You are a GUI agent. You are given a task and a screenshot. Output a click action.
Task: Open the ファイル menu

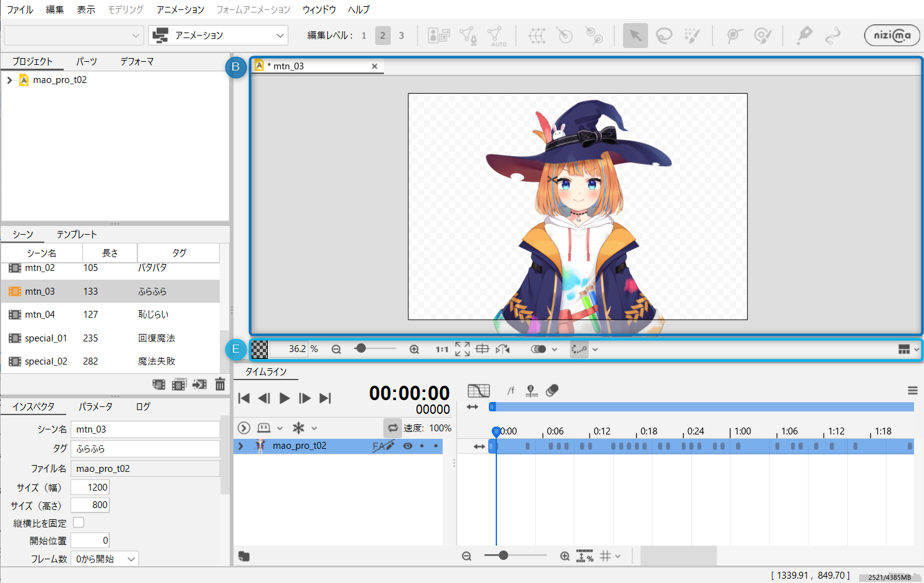click(x=20, y=9)
